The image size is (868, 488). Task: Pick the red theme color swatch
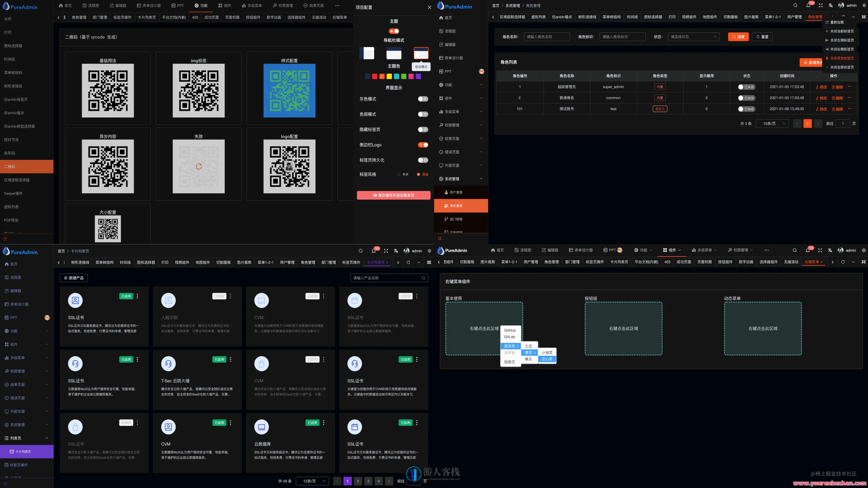click(374, 76)
